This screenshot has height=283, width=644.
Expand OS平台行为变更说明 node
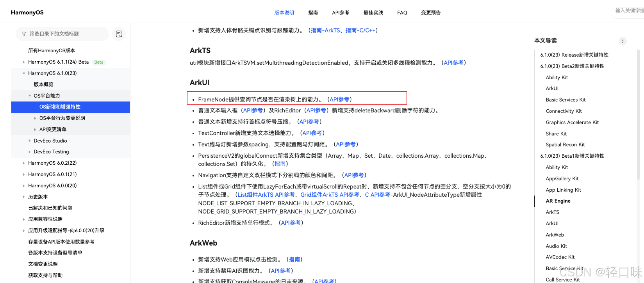[x=35, y=118]
